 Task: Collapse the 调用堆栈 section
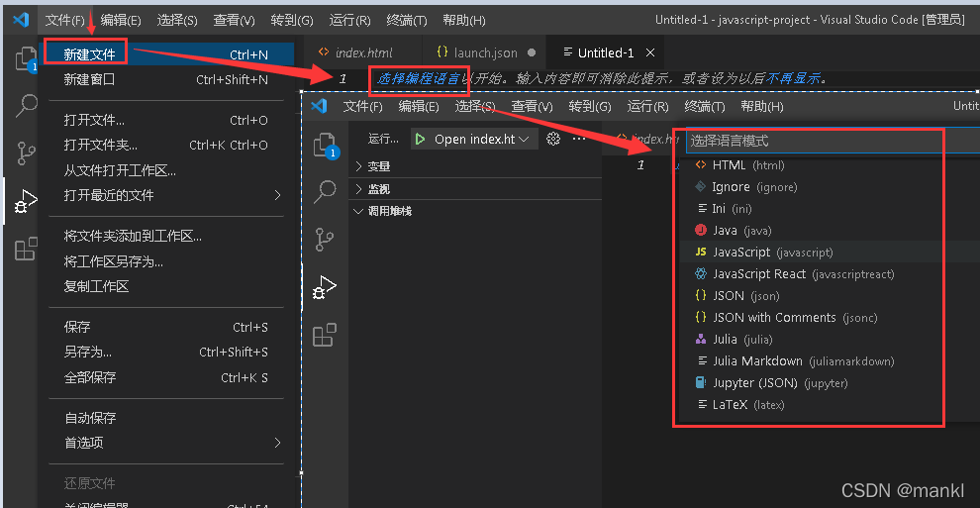coord(475,211)
